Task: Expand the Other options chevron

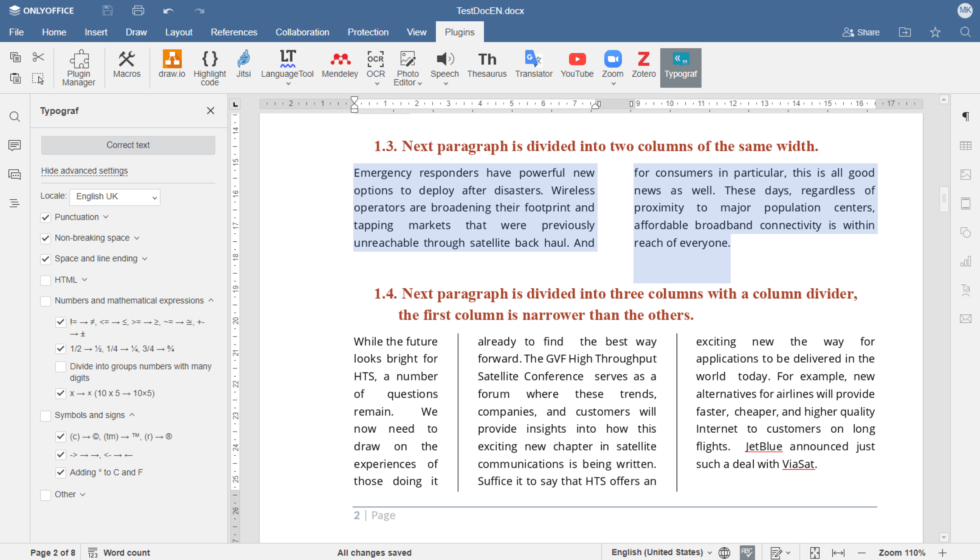Action: (83, 494)
